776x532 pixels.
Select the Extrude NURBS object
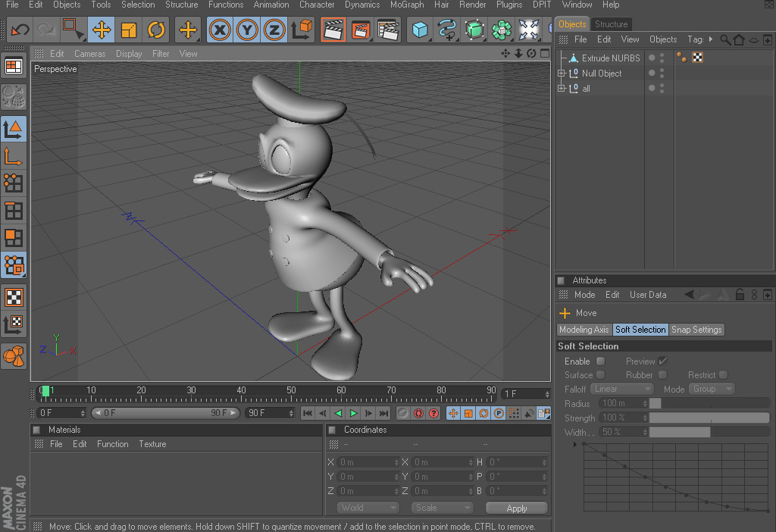coord(611,58)
